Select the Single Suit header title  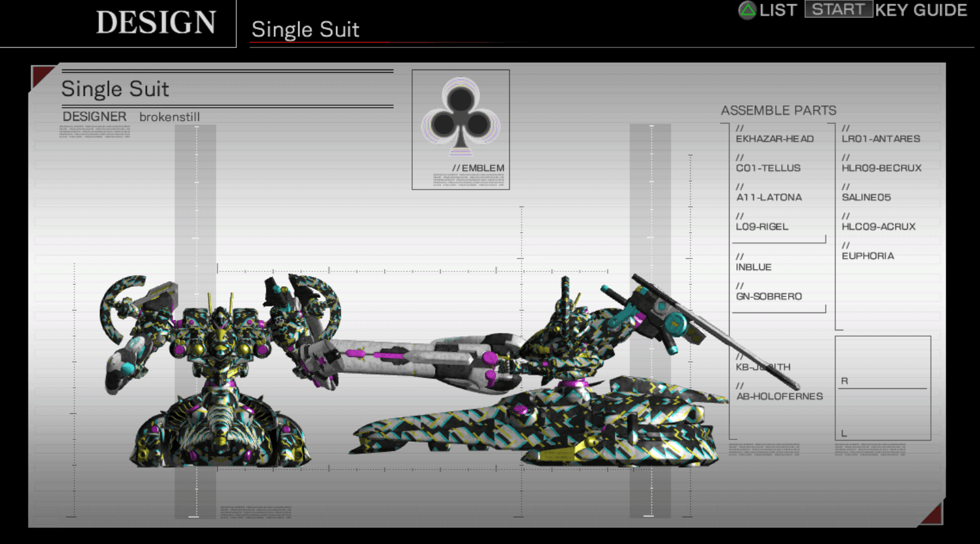click(305, 30)
